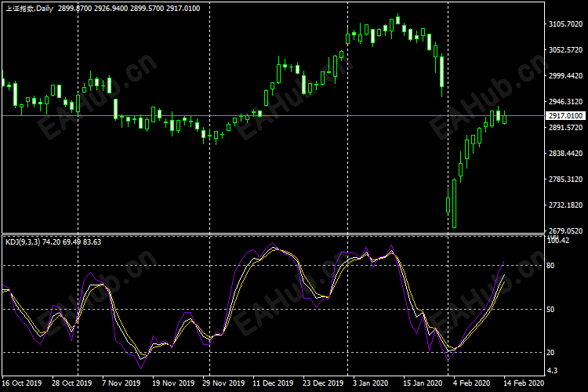
Task: Select the 2891.5720 price axis label
Action: pyautogui.click(x=565, y=128)
